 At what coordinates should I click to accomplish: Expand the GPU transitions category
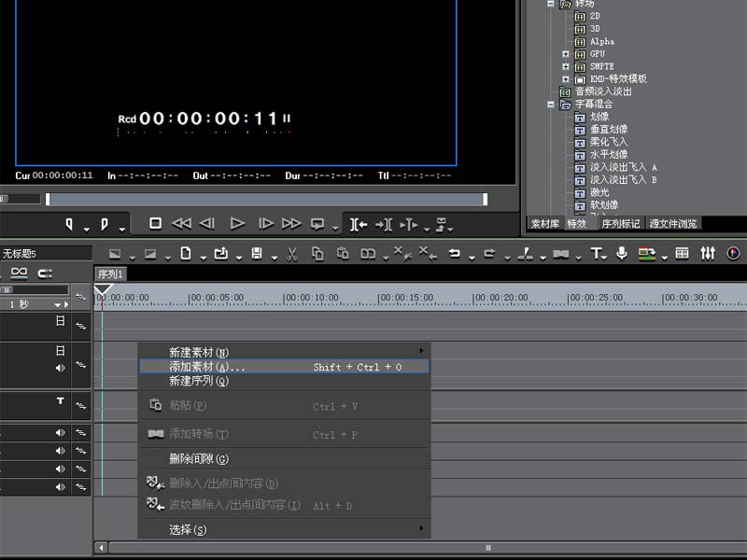click(565, 53)
